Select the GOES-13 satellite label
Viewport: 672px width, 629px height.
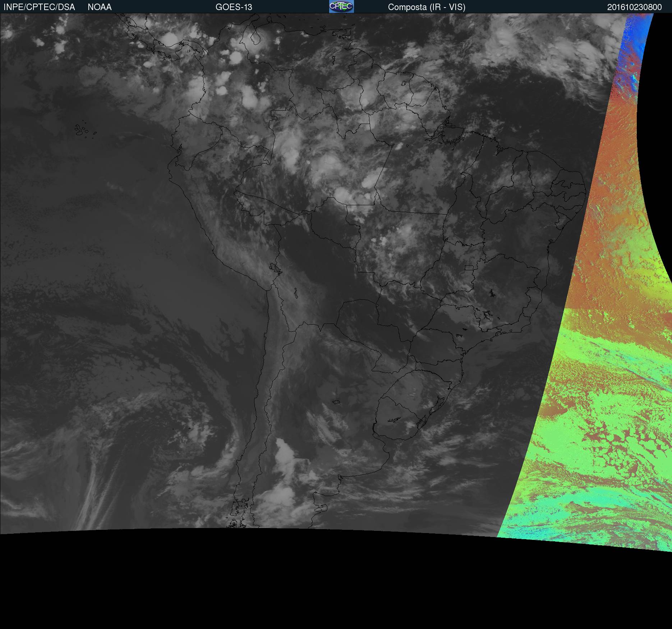click(x=234, y=7)
